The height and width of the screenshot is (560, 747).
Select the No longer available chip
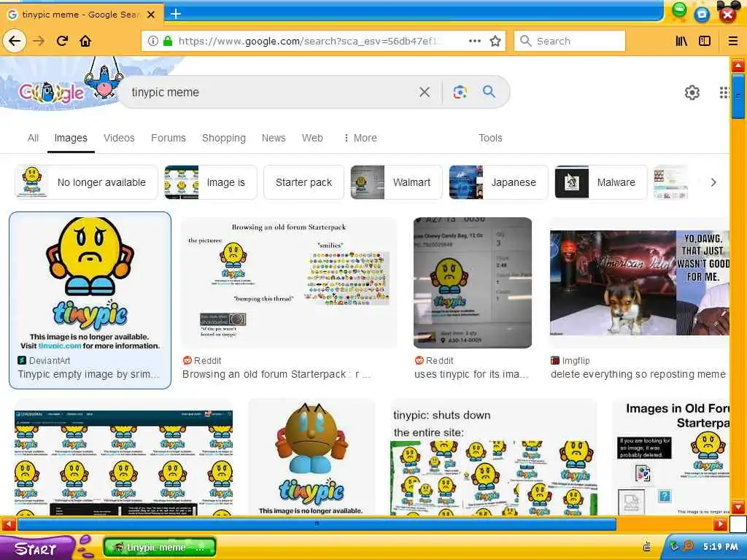[86, 182]
